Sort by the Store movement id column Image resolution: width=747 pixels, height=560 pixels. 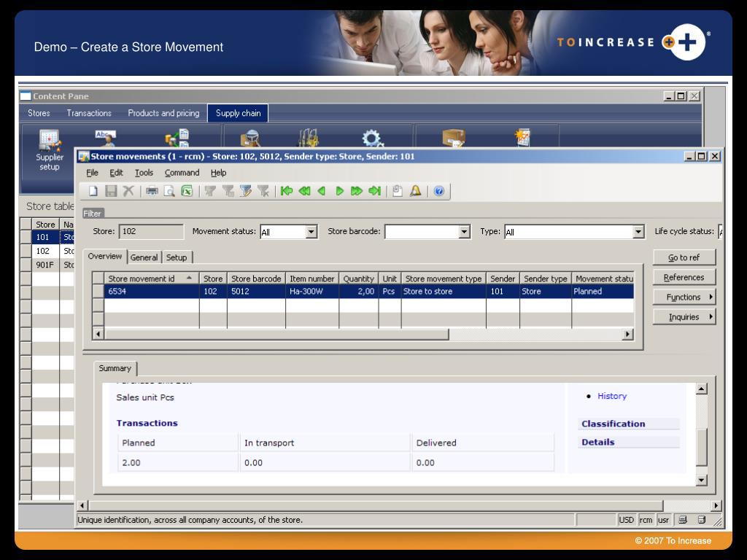(x=152, y=279)
